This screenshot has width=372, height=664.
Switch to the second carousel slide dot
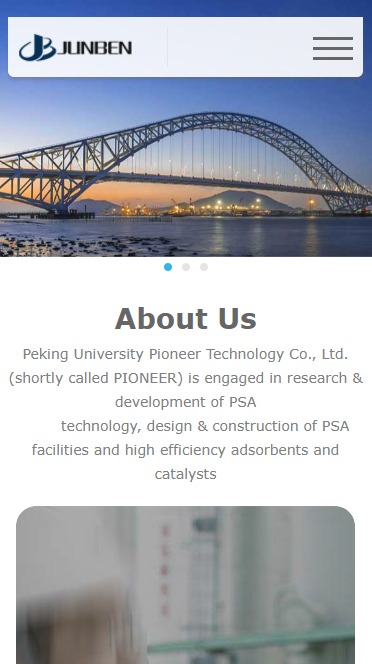(x=186, y=267)
